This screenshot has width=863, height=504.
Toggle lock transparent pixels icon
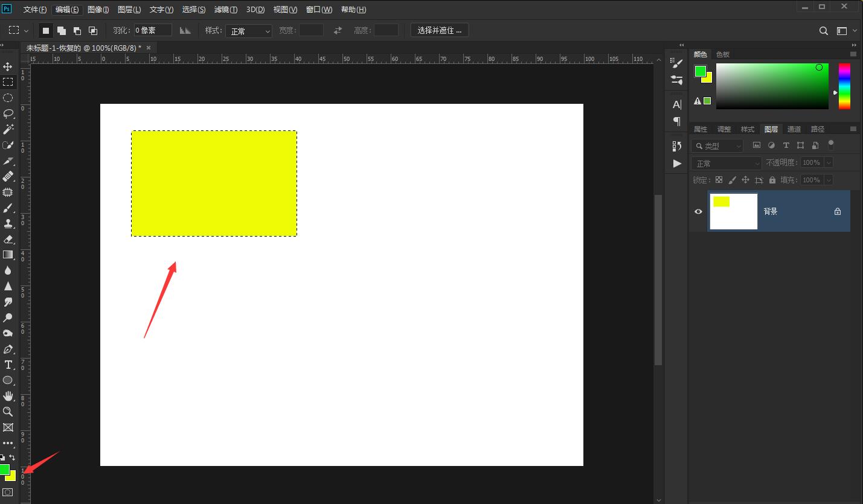pos(719,180)
